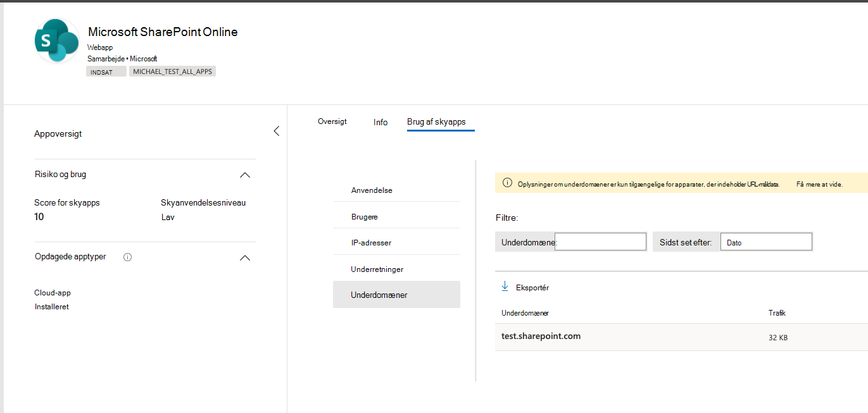This screenshot has height=413, width=868.
Task: Select Underretninger menu item
Action: coord(377,269)
